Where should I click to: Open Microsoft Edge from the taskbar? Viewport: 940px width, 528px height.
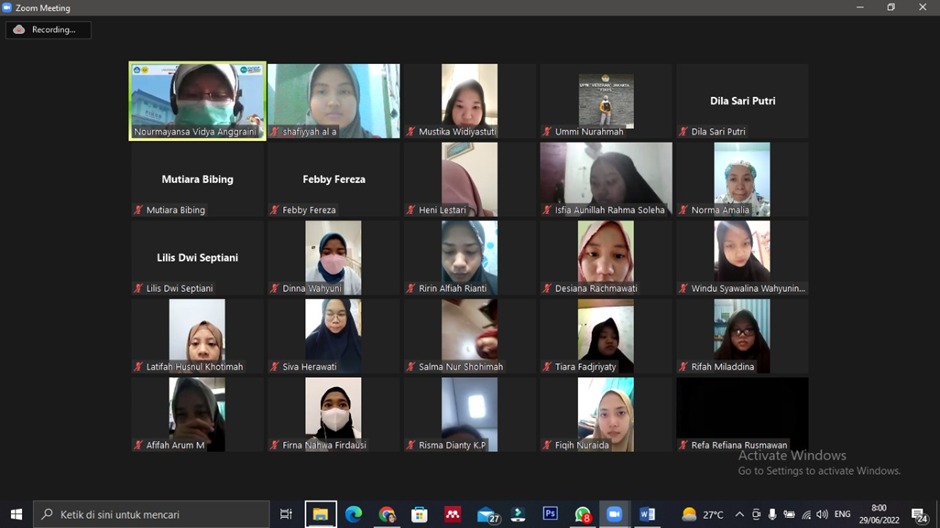tap(353, 514)
